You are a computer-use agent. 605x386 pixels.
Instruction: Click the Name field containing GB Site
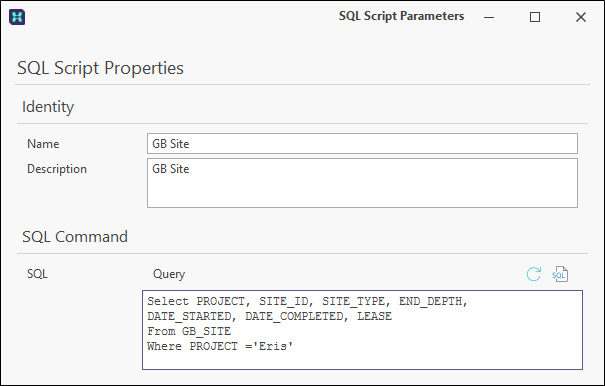(362, 144)
